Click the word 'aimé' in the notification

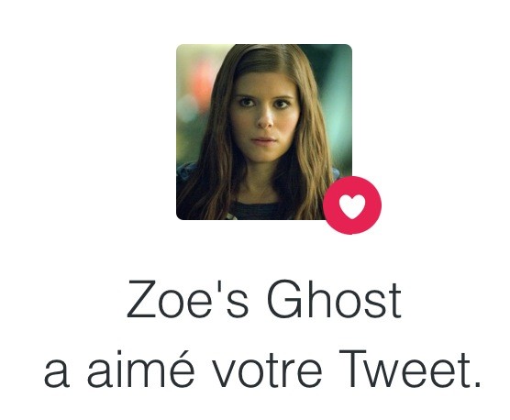coord(140,369)
